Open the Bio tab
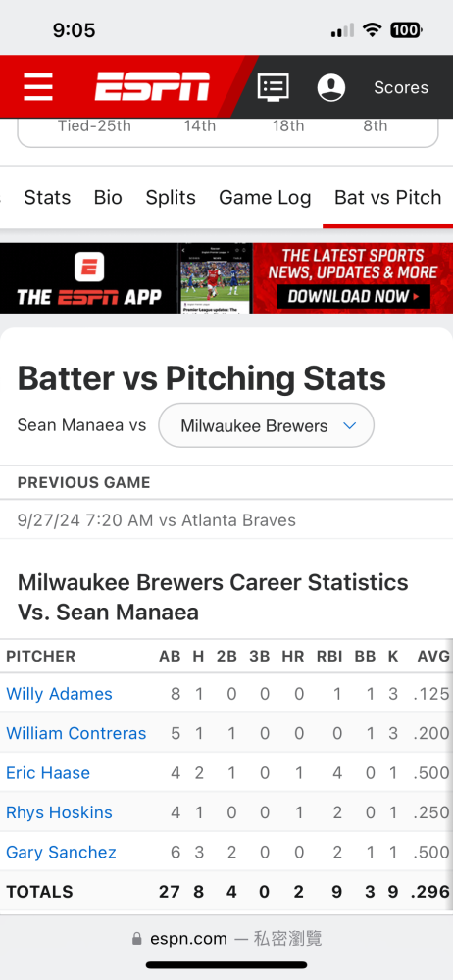 [x=108, y=198]
